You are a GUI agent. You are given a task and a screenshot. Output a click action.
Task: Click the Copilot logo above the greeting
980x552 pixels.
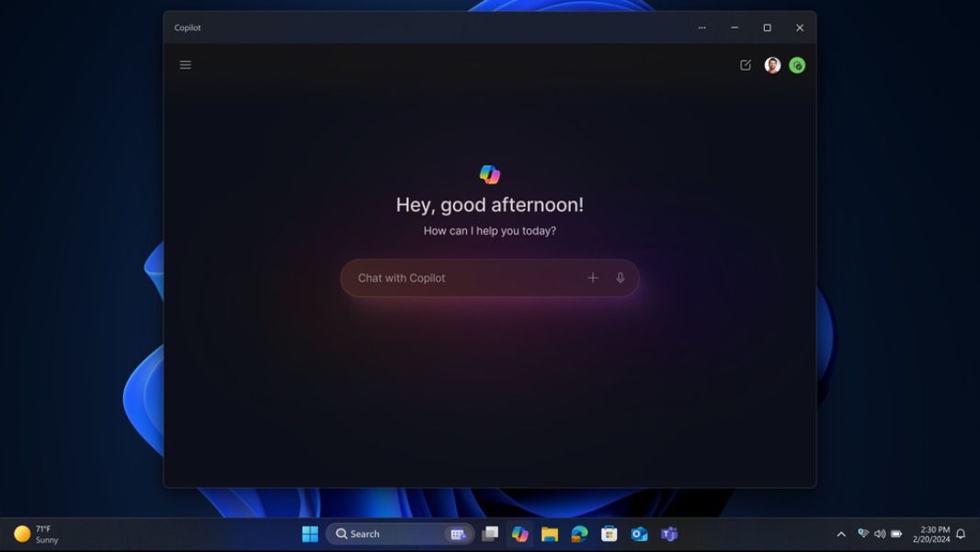click(x=489, y=174)
